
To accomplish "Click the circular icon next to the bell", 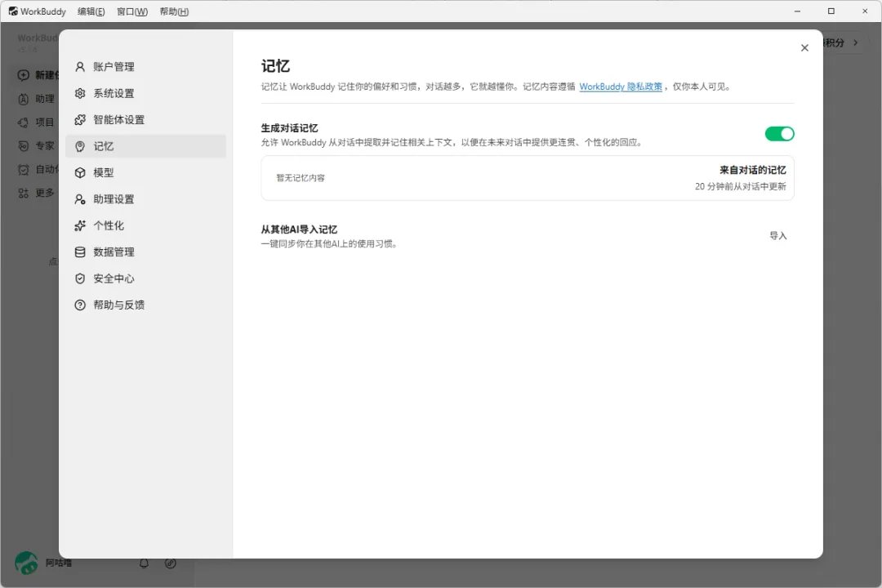I will tap(171, 563).
